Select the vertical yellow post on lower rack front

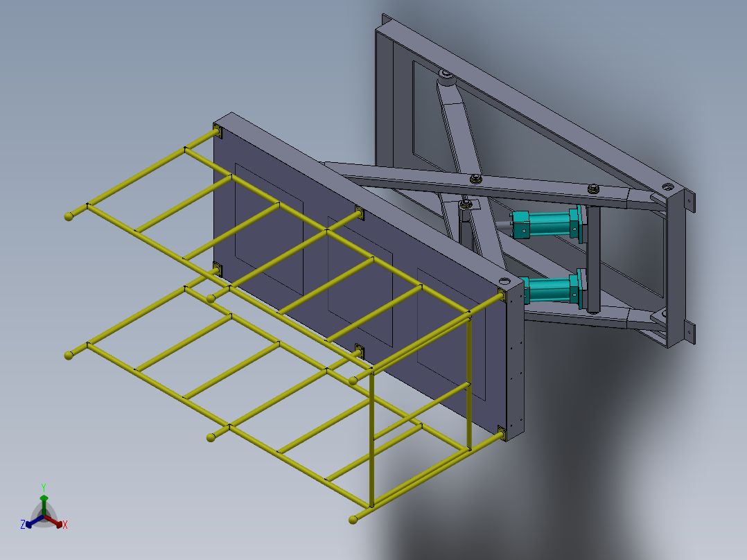pos(371,438)
